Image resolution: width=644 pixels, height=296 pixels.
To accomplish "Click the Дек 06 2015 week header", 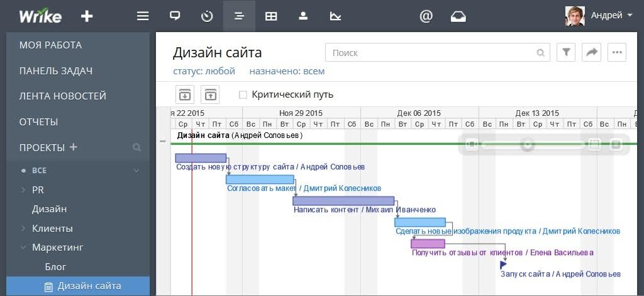I will tap(419, 113).
